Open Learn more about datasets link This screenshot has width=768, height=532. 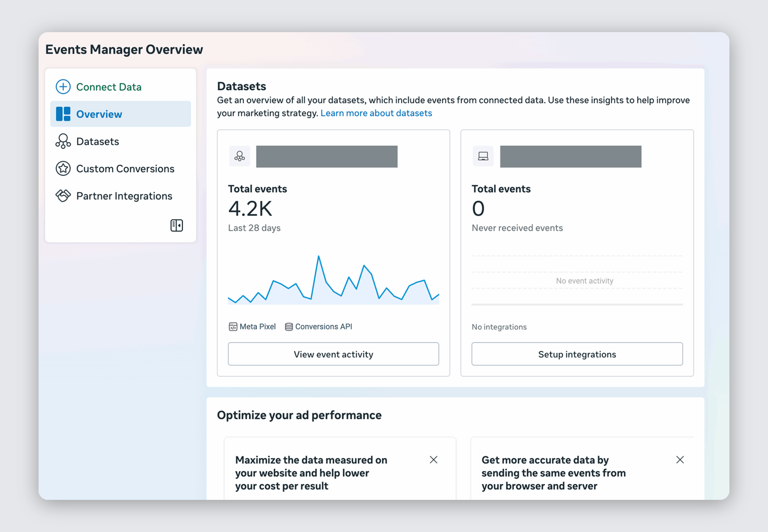coord(376,113)
